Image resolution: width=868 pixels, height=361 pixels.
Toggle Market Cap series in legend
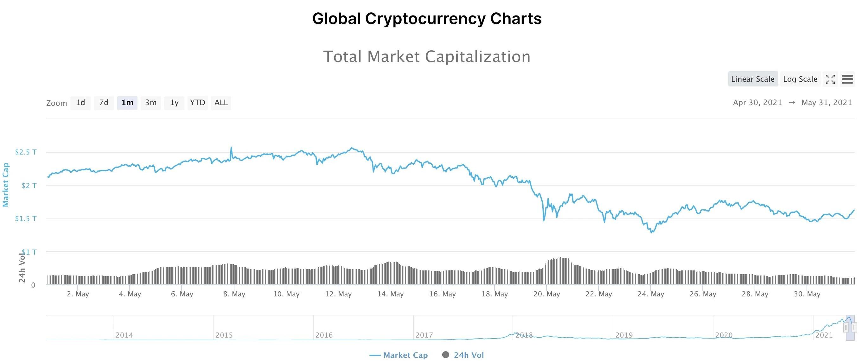(x=399, y=355)
